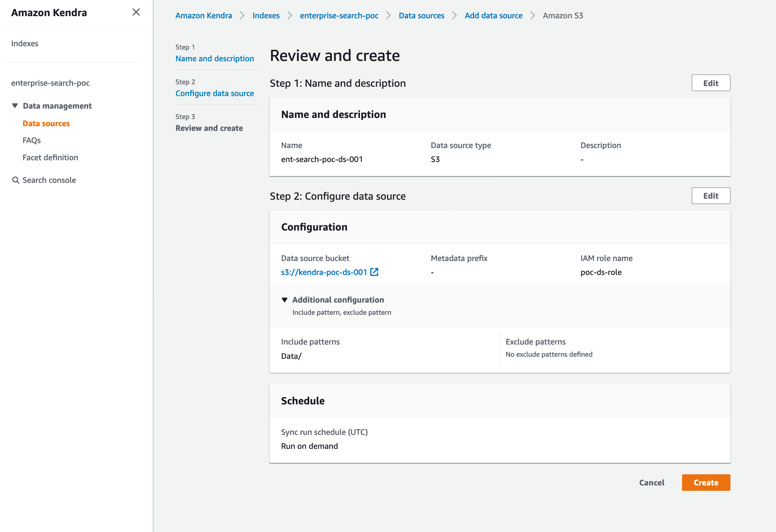Go to Indexes breadcrumb
The width and height of the screenshot is (776, 532).
266,15
